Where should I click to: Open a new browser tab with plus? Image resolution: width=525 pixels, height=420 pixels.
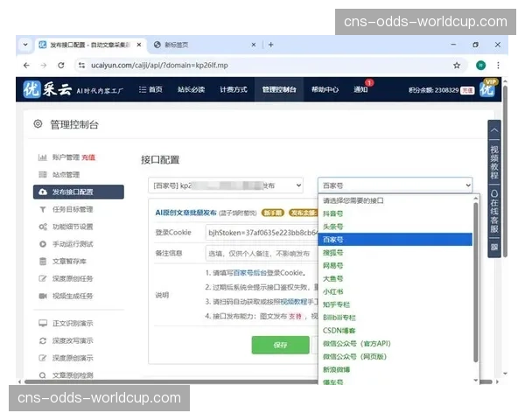click(x=271, y=45)
